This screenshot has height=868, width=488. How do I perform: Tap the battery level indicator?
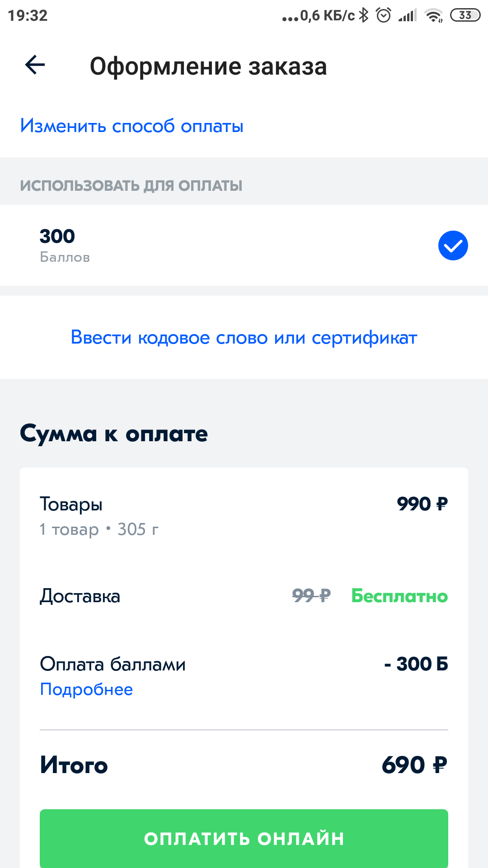[465, 15]
